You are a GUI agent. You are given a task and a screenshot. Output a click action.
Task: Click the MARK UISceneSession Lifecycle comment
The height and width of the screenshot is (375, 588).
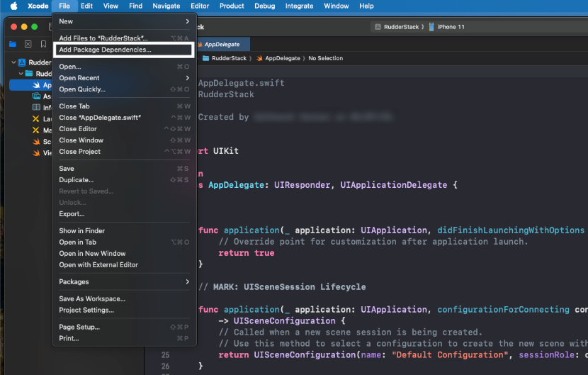click(x=283, y=287)
